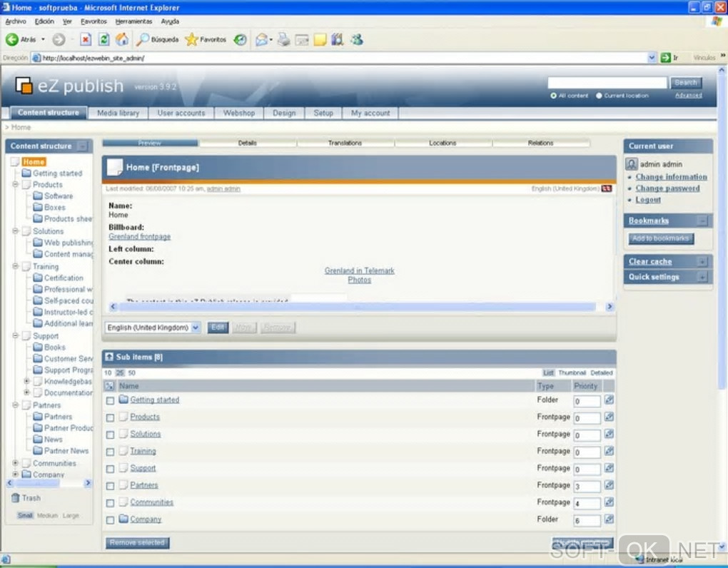
Task: Expand the Communities tree node
Action: pos(15,462)
